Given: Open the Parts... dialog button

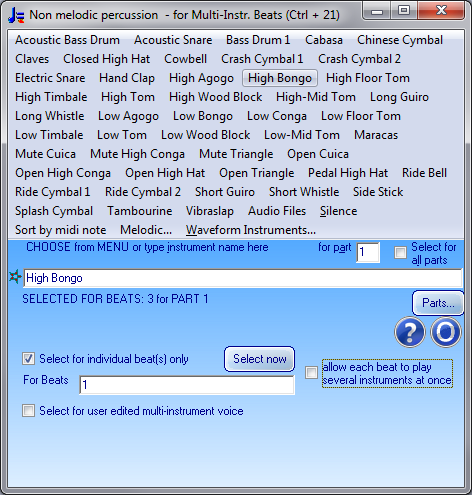Looking at the screenshot, I should 438,303.
